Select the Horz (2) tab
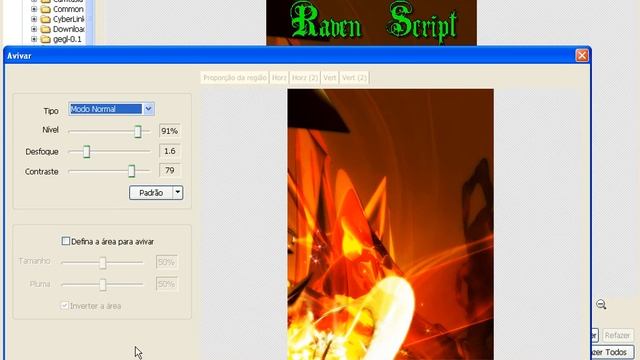 [x=305, y=78]
